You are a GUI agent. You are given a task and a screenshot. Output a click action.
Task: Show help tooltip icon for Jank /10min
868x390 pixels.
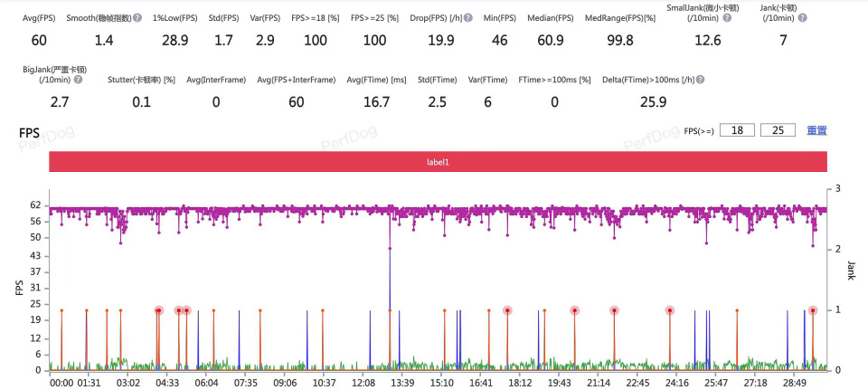coord(802,18)
